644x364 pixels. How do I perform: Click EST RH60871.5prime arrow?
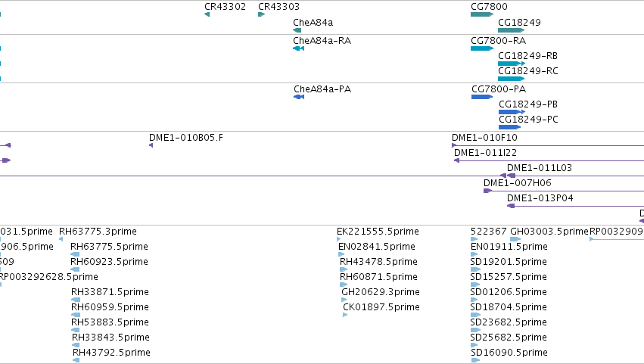point(344,285)
